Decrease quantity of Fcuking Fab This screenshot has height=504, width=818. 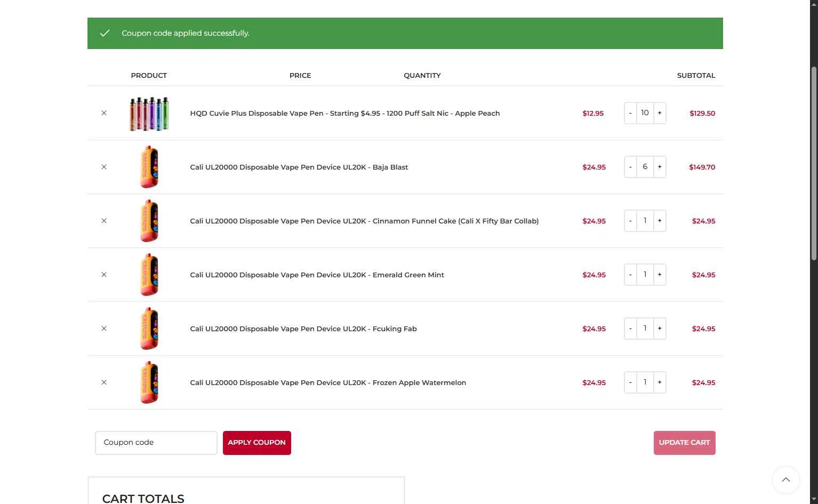(x=630, y=329)
